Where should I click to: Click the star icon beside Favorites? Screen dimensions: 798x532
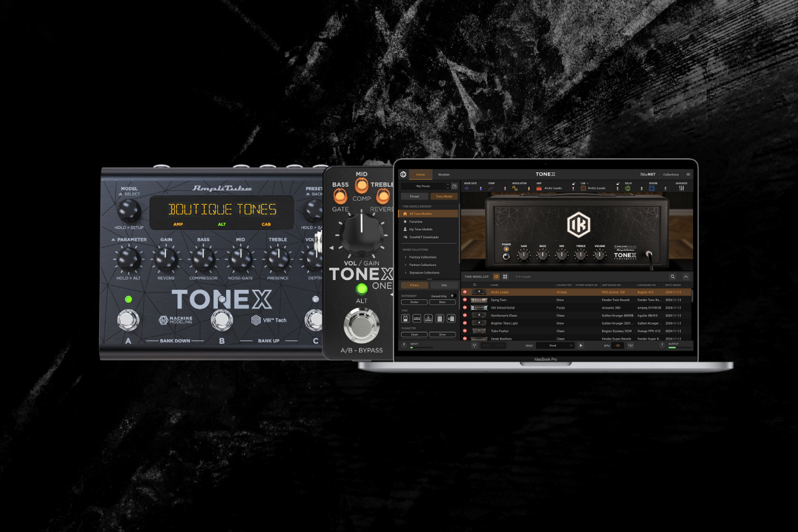click(x=405, y=221)
